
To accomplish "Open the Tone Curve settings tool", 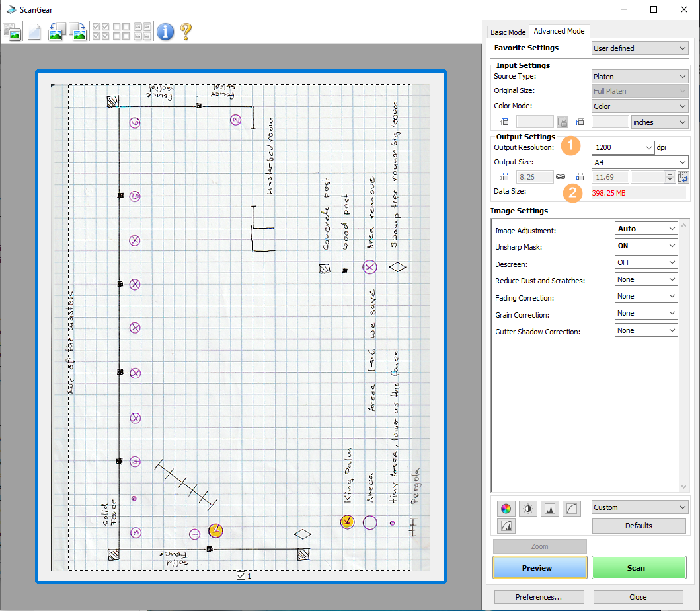I will coord(571,509).
